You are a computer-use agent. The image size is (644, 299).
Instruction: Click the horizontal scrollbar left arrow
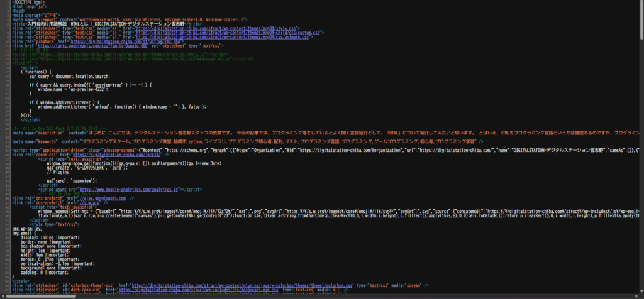[x=2, y=296]
